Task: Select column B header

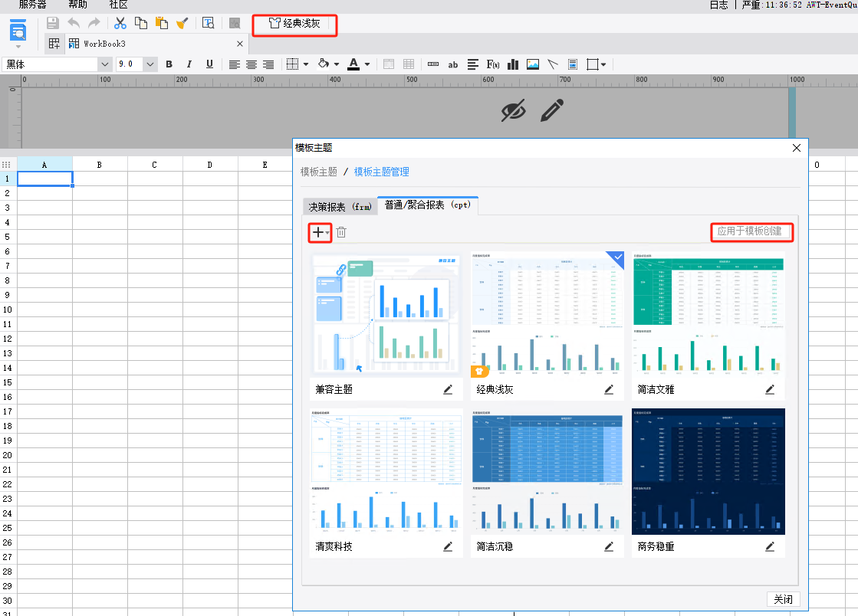Action: 100,165
